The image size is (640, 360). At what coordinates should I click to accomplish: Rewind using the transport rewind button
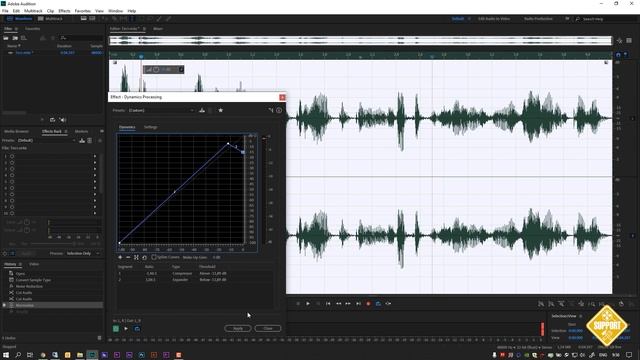click(338, 304)
